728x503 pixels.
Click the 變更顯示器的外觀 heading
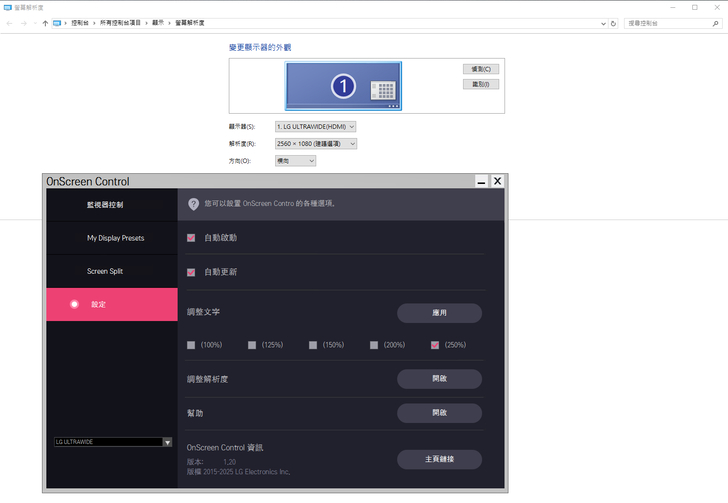point(260,47)
